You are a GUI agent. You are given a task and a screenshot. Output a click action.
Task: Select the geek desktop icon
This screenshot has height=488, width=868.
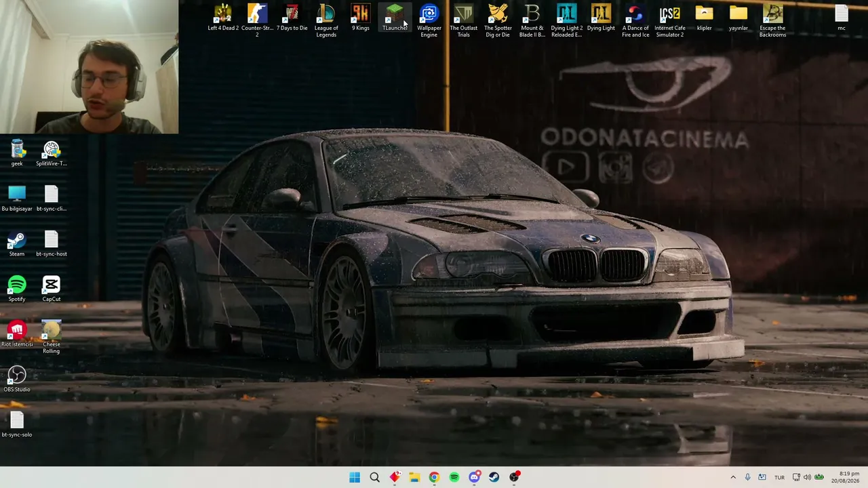(x=17, y=154)
